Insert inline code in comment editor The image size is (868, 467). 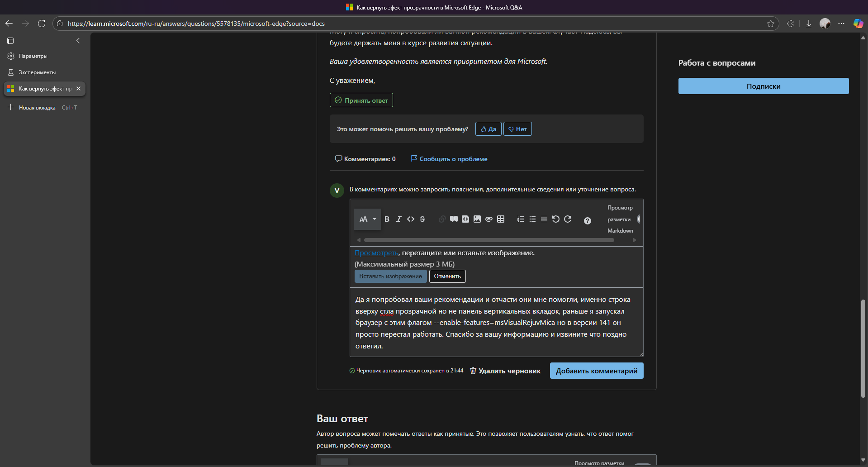410,219
